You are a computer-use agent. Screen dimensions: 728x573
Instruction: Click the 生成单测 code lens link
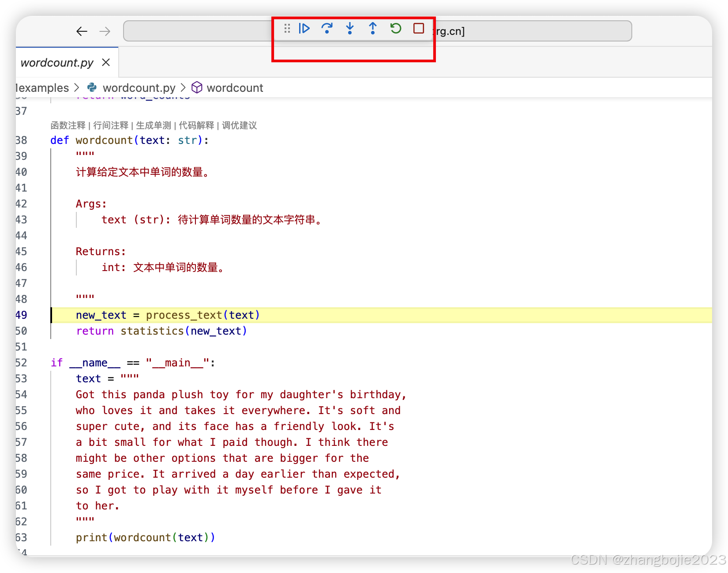[x=154, y=125]
